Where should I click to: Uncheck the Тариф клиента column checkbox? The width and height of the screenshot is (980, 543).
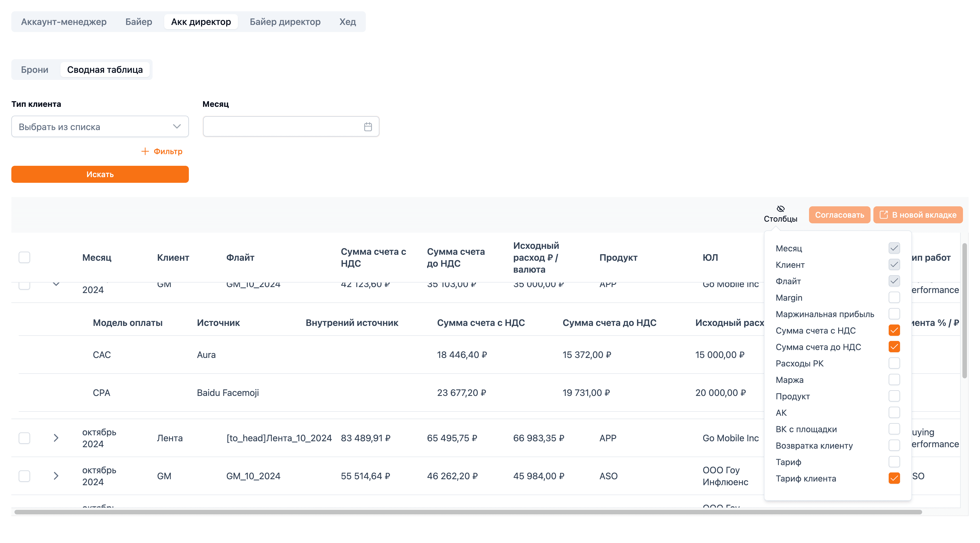894,478
